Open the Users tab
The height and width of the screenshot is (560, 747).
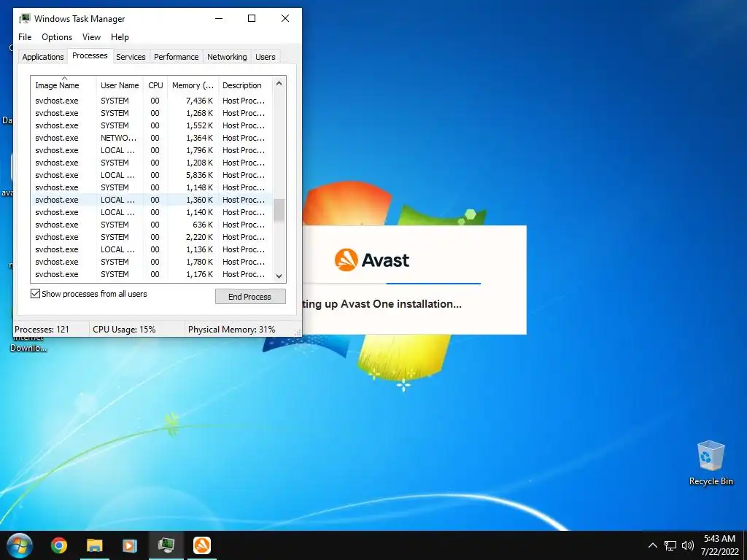(266, 57)
